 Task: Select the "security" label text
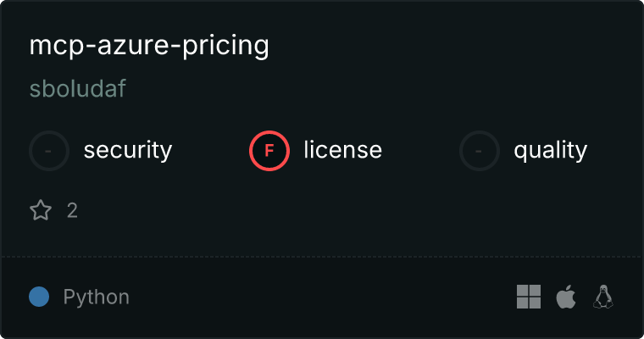click(128, 151)
